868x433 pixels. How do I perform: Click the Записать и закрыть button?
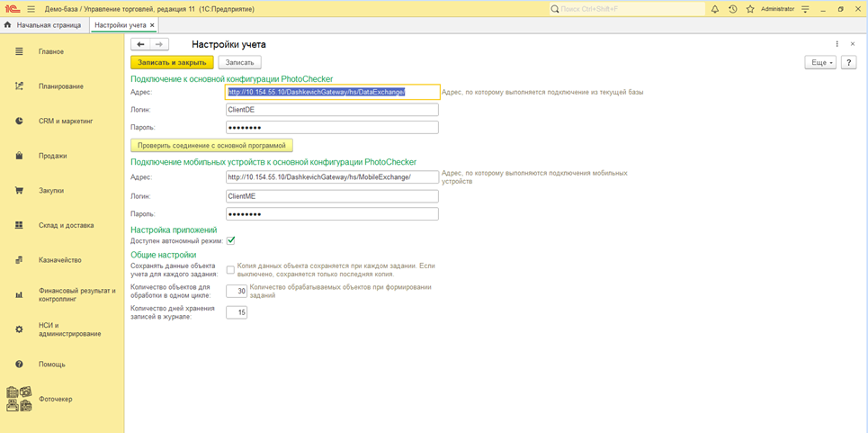coord(172,63)
